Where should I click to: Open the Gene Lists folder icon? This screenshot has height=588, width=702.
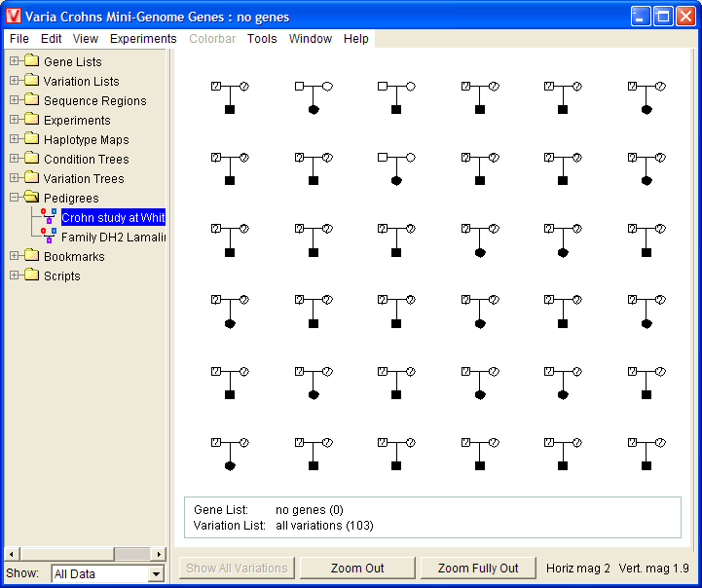point(31,61)
